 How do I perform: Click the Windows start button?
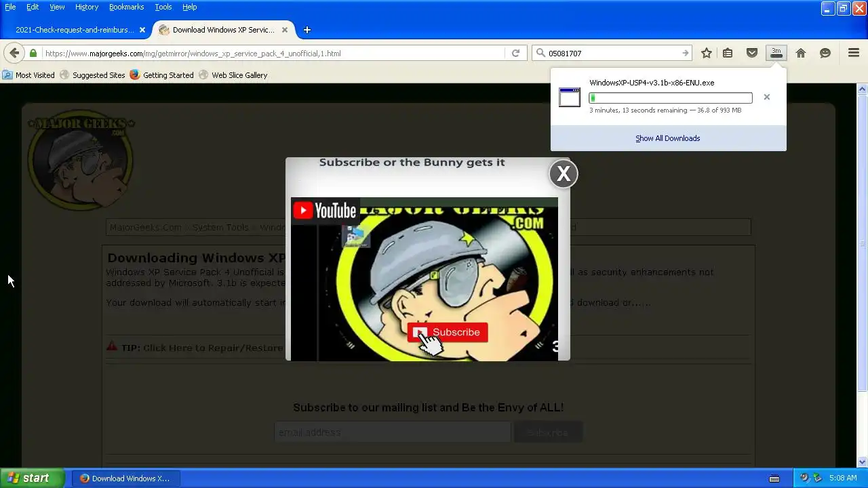click(x=32, y=478)
